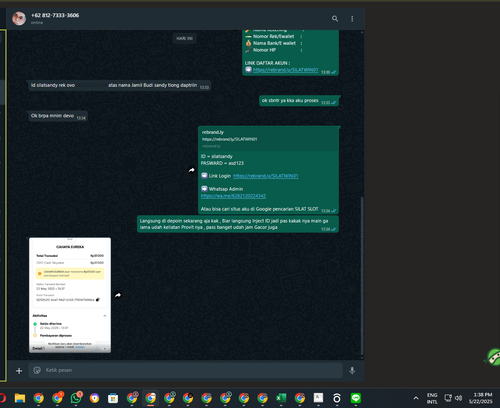
Task: Click the 'ID = silatsandy' text line
Action: (x=217, y=156)
